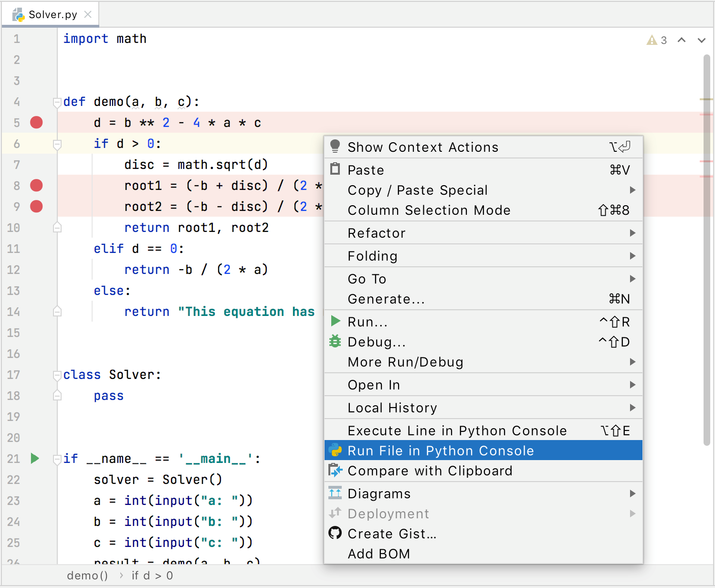
Task: Click the green Run arrow icon
Action: (x=335, y=321)
